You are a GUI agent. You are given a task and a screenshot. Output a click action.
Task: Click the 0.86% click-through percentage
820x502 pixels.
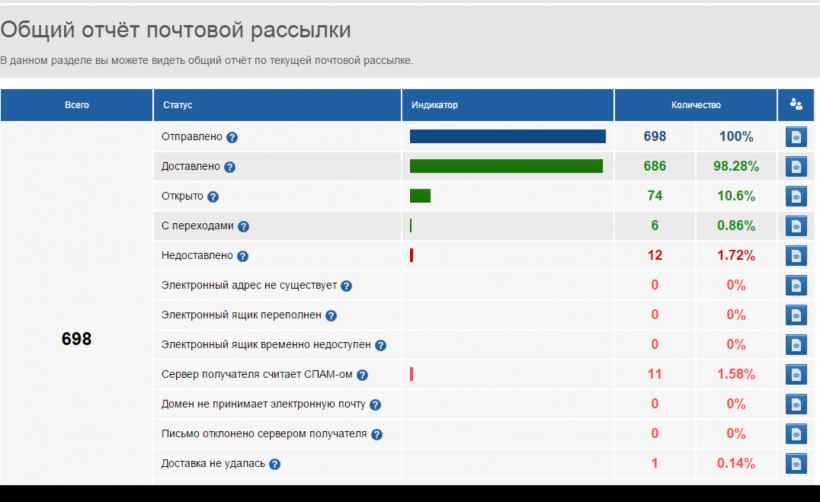pyautogui.click(x=736, y=226)
